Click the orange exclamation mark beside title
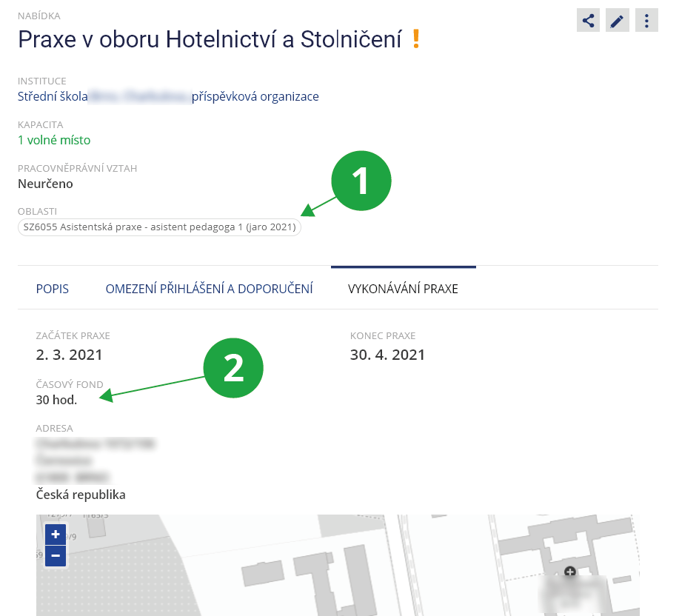The image size is (699, 616). click(x=415, y=38)
